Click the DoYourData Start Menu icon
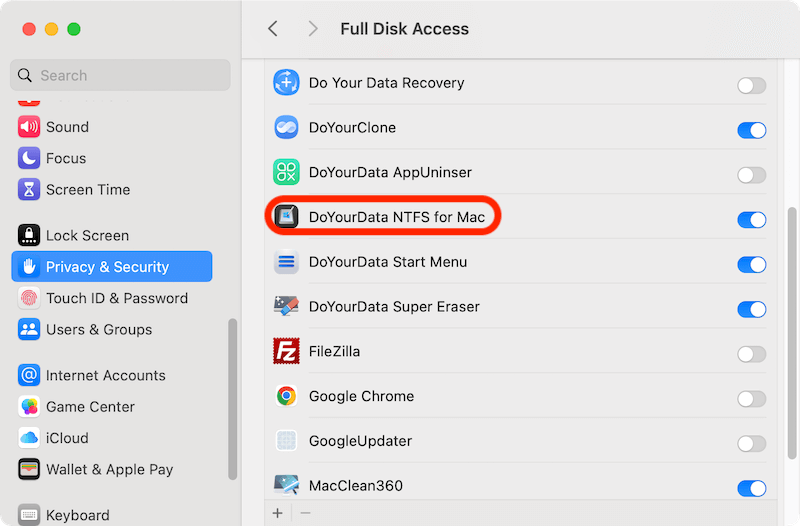The image size is (800, 526). [x=286, y=262]
